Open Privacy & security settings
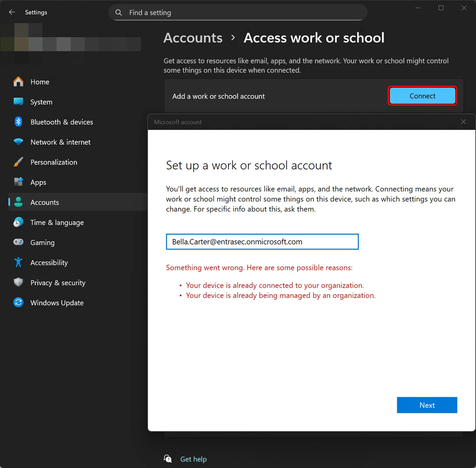This screenshot has width=476, height=468. [78, 283]
